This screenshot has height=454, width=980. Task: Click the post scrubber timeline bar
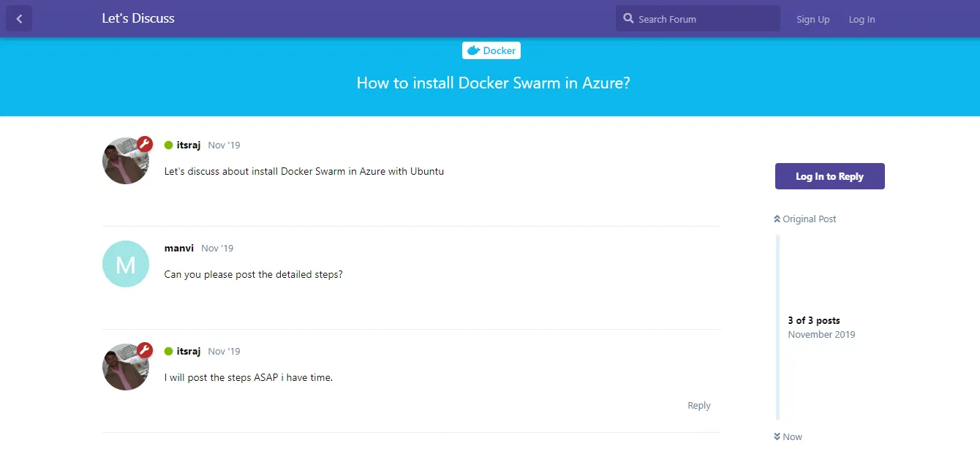(x=777, y=328)
